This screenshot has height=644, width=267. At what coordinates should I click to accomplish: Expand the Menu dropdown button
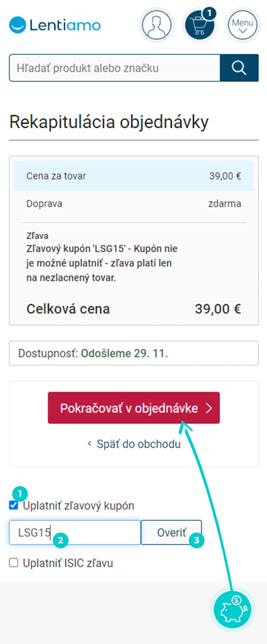pos(242,25)
